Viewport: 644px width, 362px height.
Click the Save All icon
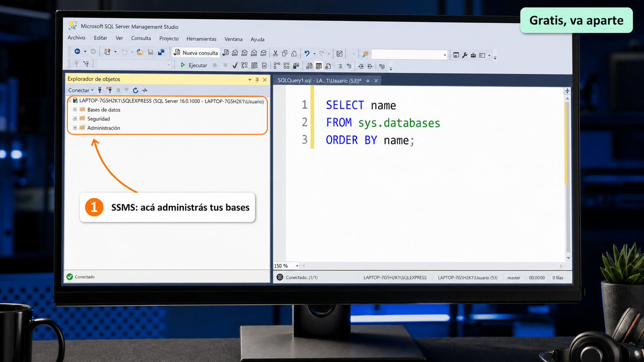click(x=161, y=52)
